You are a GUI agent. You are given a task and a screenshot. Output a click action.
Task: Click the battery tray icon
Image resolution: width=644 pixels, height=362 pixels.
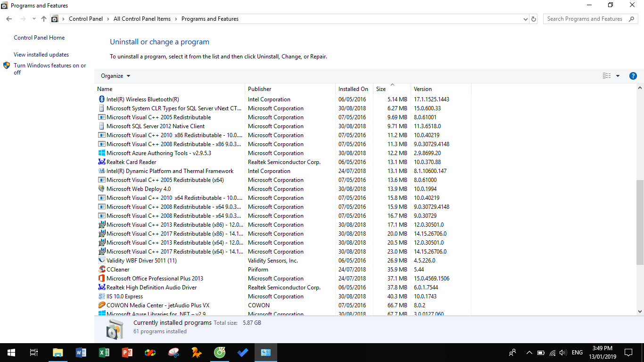540,353
